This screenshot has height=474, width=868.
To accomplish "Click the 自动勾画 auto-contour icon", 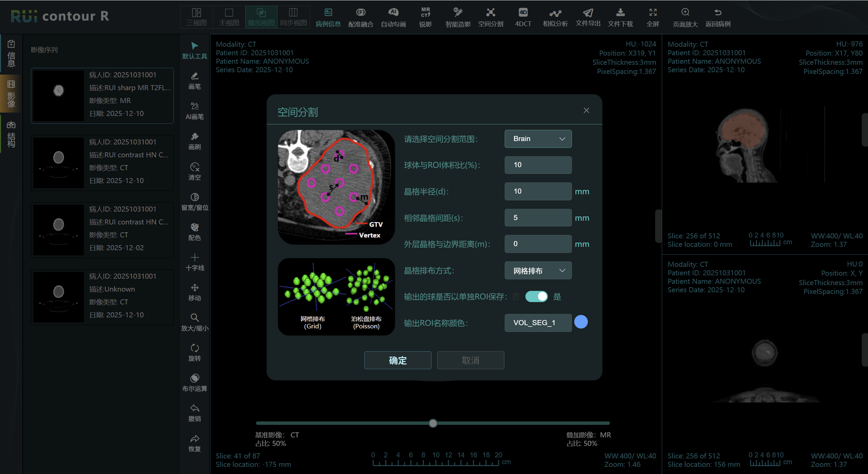I will click(393, 17).
